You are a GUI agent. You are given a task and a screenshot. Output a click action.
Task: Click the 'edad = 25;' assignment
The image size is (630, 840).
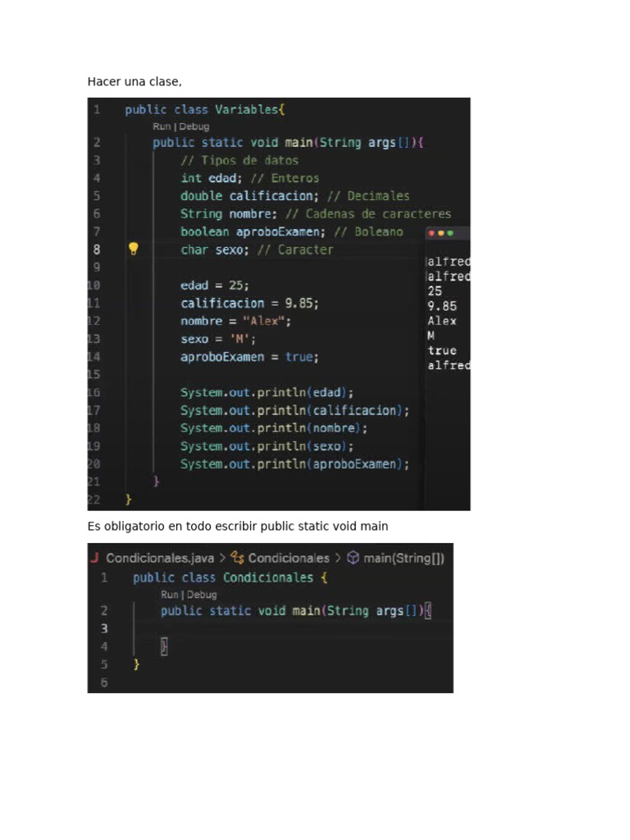coord(215,285)
